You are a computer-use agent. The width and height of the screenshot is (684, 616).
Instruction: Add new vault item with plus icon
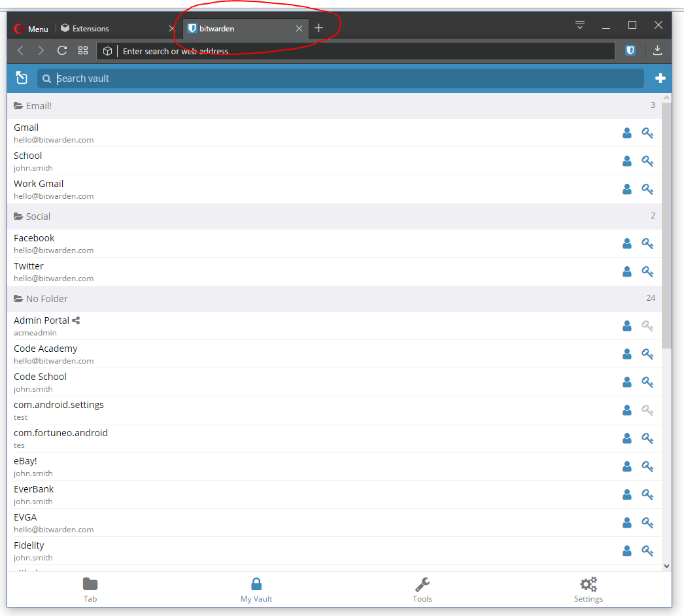(x=660, y=78)
